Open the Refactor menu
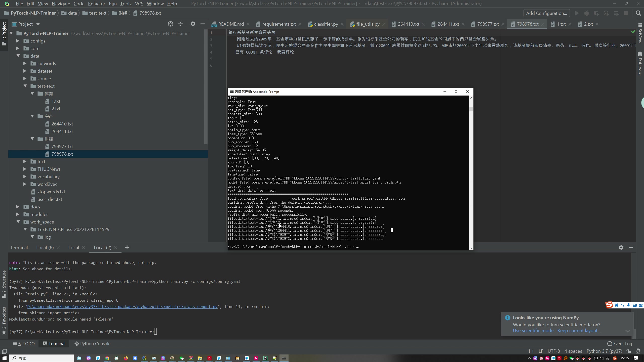The height and width of the screenshot is (362, 644). pos(96,4)
